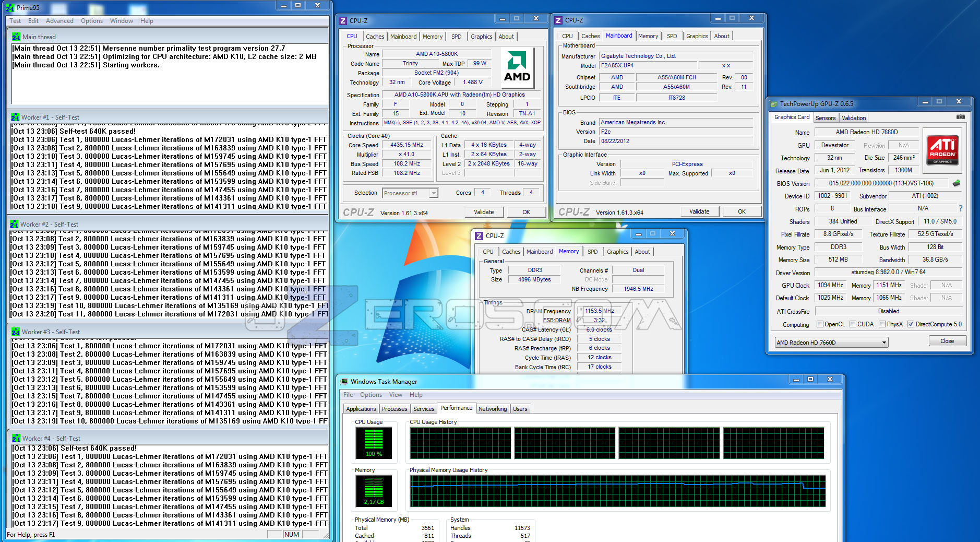Switch to Networking tab in Task Manager
This screenshot has height=542, width=980.
(x=493, y=409)
